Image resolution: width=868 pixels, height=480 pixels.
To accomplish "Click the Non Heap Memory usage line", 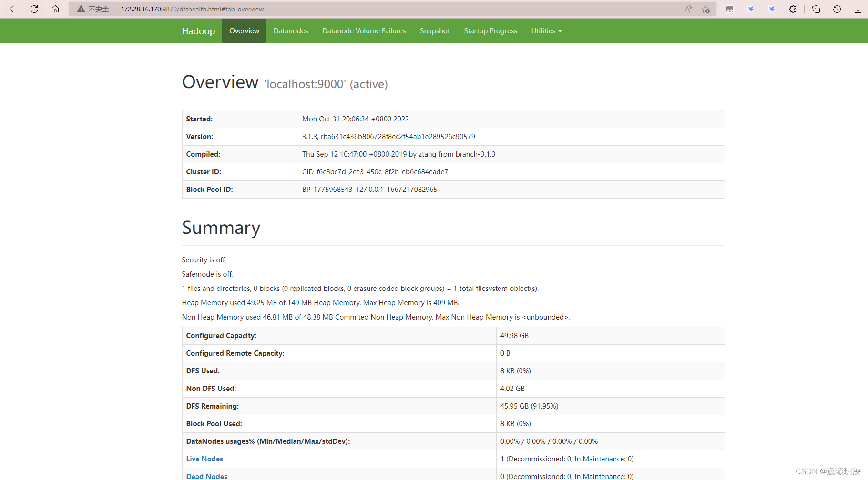I will 376,317.
